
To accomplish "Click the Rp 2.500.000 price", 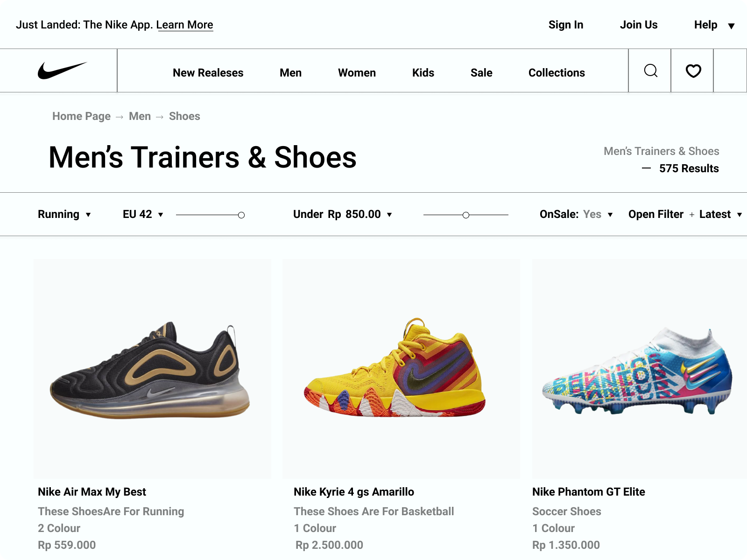I will point(329,545).
